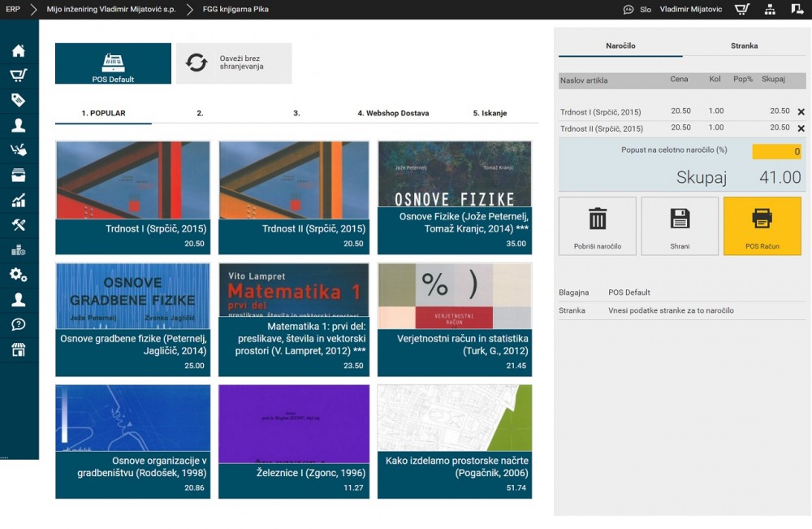Remove Trdnost II from the order
The height and width of the screenshot is (529, 812).
801,128
